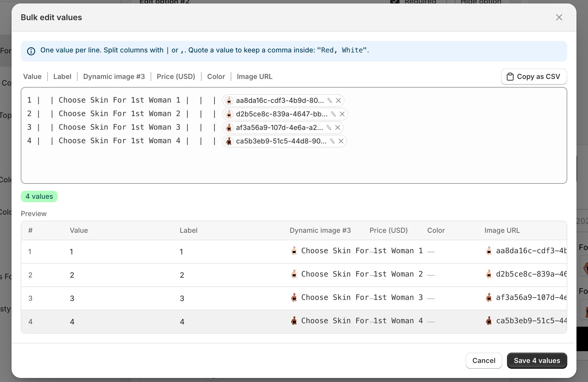Click Dynamic image #3 label above editor
The width and height of the screenshot is (588, 382).
114,77
